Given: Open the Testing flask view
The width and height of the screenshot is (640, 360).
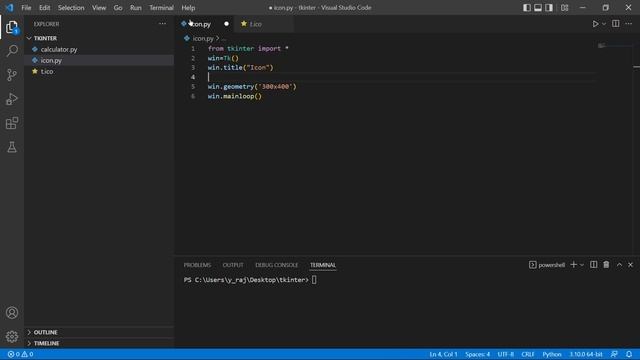Looking at the screenshot, I should tap(12, 147).
